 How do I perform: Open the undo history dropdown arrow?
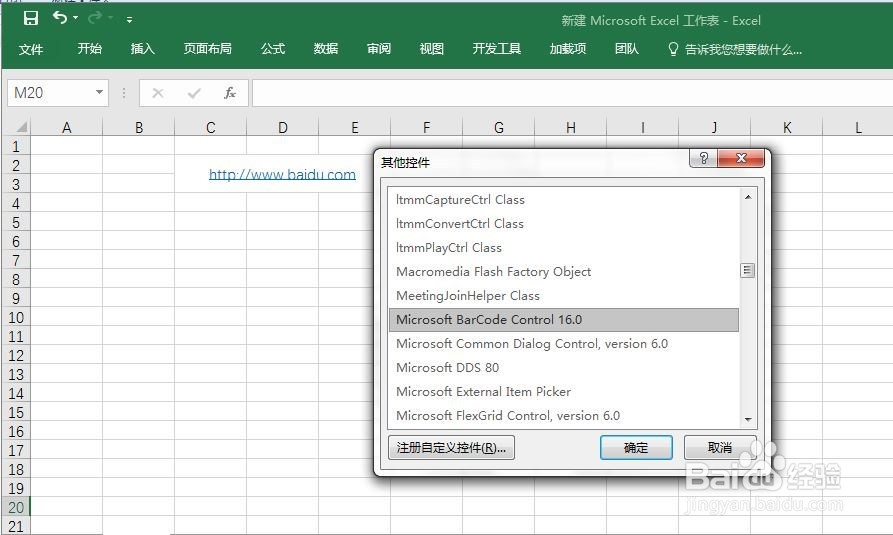point(75,18)
